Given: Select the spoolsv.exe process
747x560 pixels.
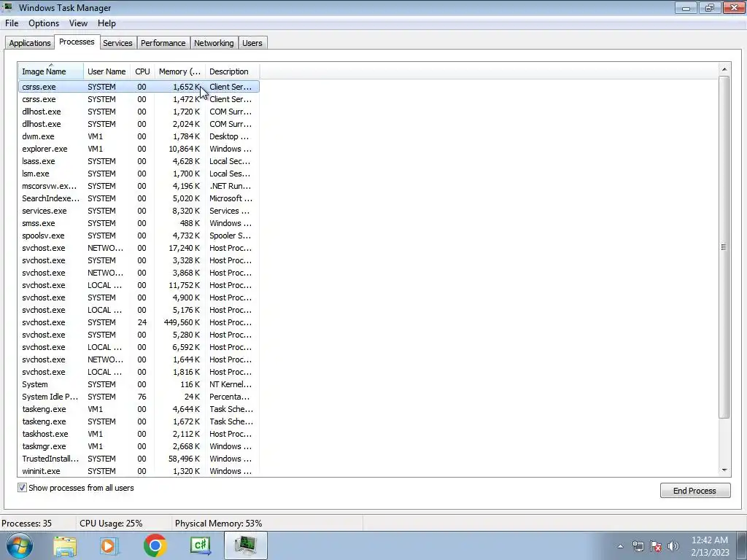Looking at the screenshot, I should (x=139, y=236).
